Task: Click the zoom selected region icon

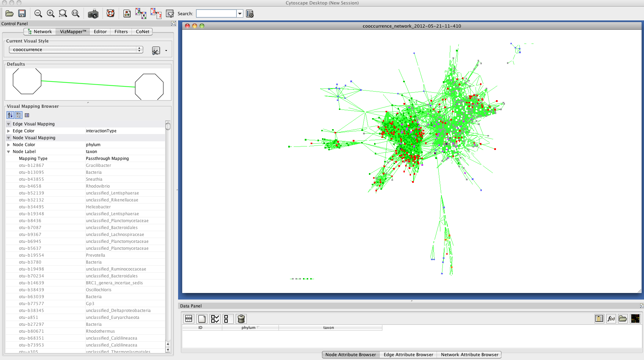Action: coord(63,13)
